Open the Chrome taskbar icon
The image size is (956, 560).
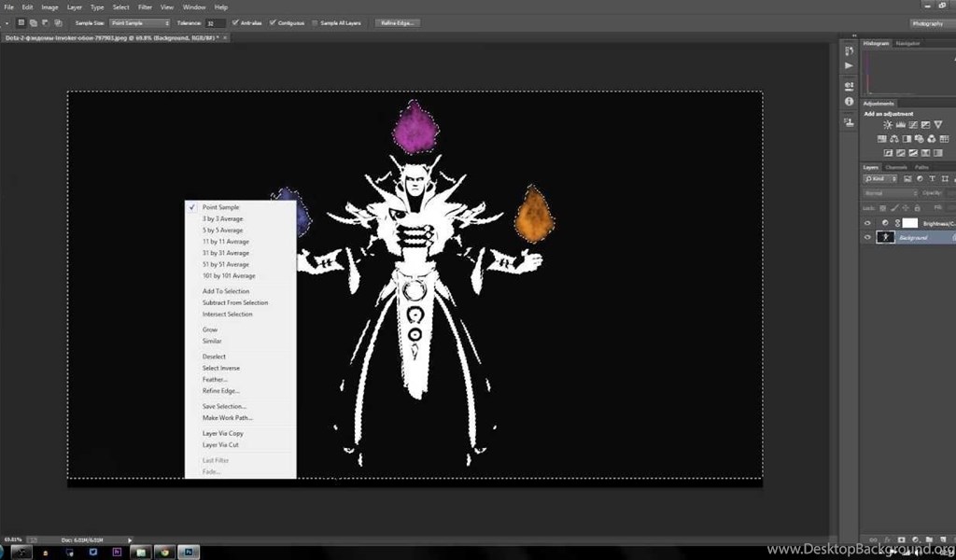click(x=164, y=553)
